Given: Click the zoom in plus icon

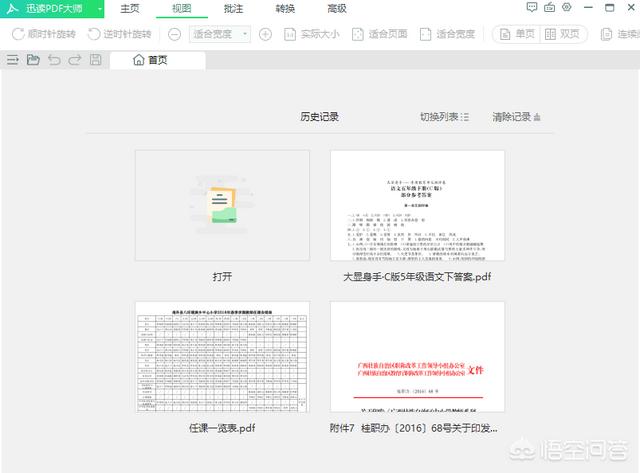Looking at the screenshot, I should 265,35.
